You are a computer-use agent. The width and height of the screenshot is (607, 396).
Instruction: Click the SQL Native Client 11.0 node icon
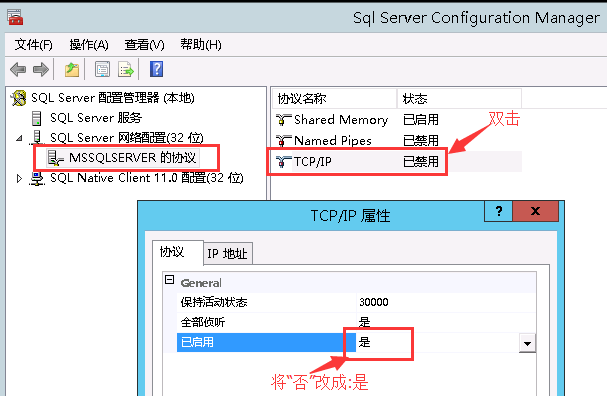[37, 178]
